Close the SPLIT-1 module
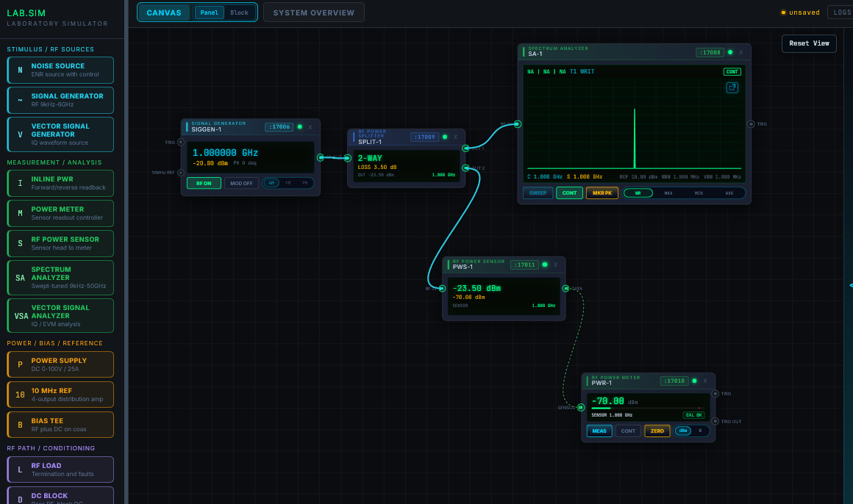 (x=455, y=137)
